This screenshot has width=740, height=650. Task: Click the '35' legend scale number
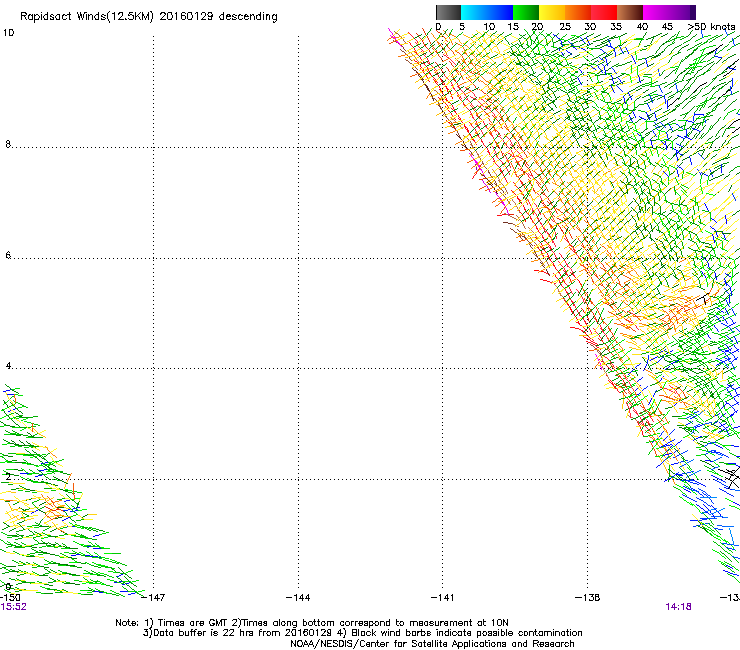[616, 27]
